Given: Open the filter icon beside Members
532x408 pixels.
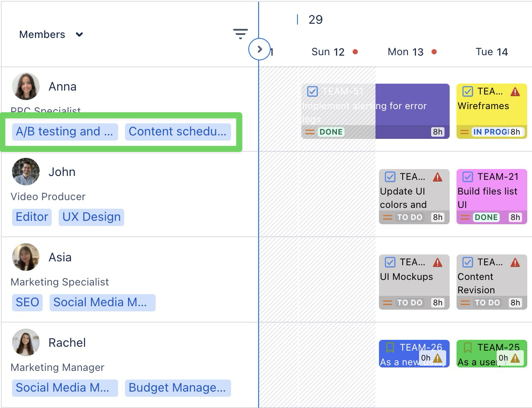Looking at the screenshot, I should pos(240,34).
